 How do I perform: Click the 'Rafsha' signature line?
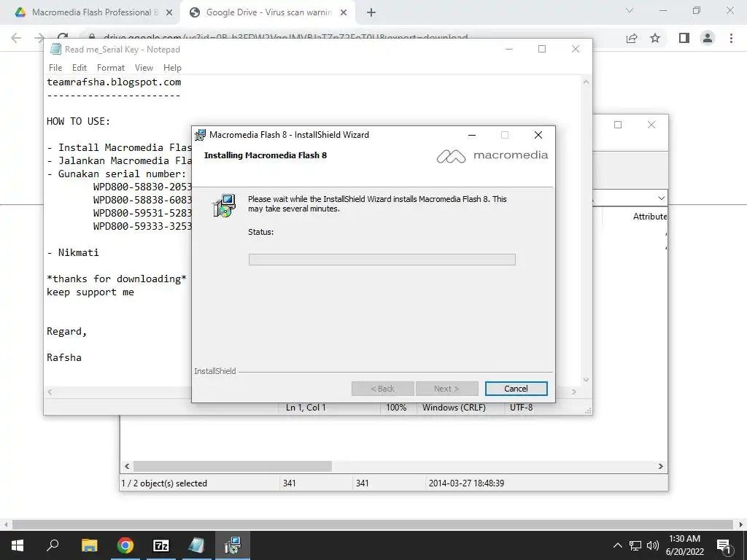tap(64, 357)
